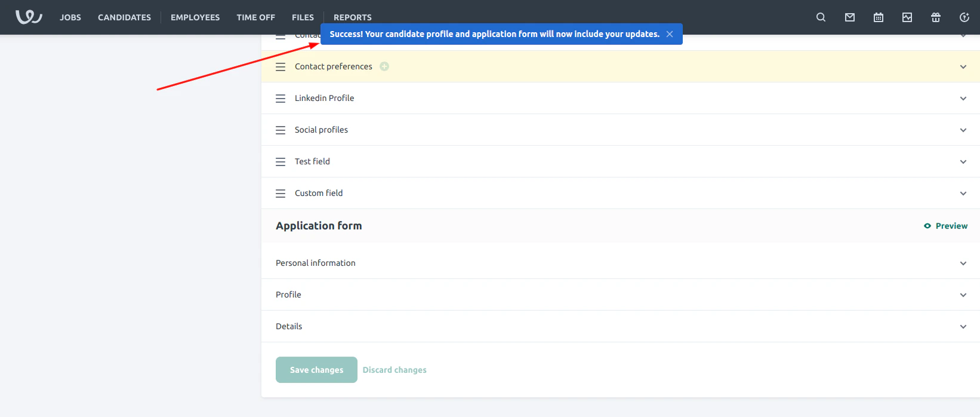Open the Employees menu
Viewport: 980px width, 417px height.
pyautogui.click(x=195, y=17)
